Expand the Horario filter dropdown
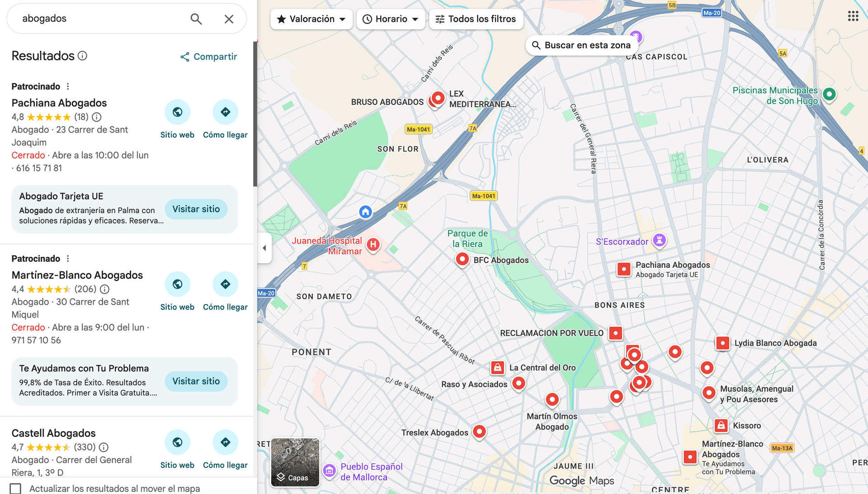The width and height of the screenshot is (868, 494). (391, 19)
